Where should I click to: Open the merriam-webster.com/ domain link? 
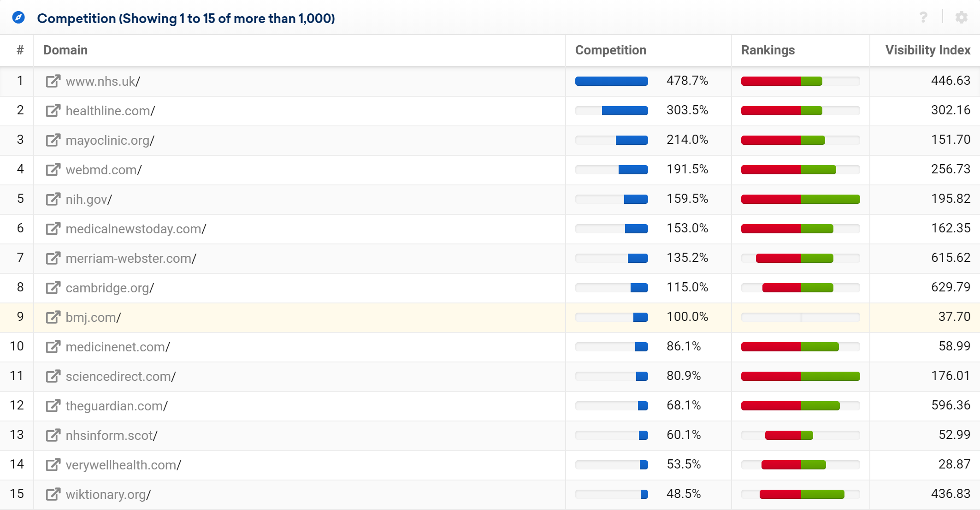click(x=131, y=258)
